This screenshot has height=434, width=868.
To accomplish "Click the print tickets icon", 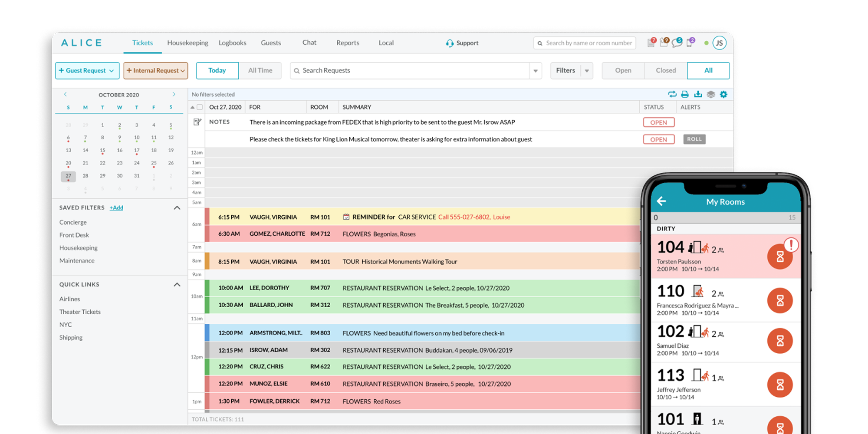I will 685,95.
